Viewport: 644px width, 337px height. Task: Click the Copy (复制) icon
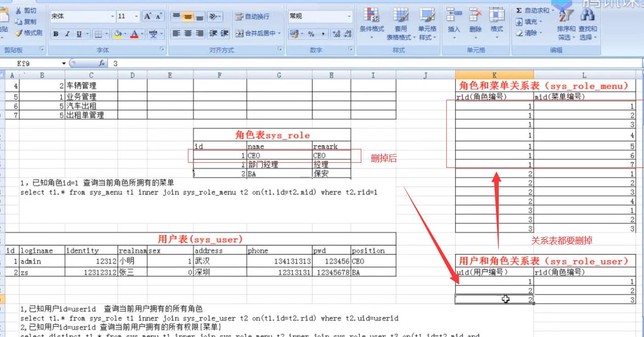click(19, 22)
